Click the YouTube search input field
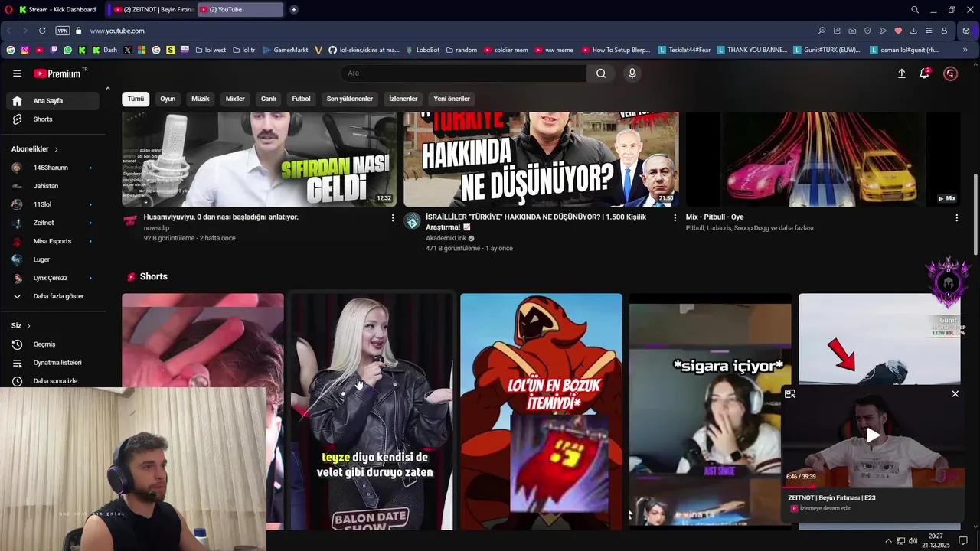The height and width of the screenshot is (551, 980). [x=463, y=73]
